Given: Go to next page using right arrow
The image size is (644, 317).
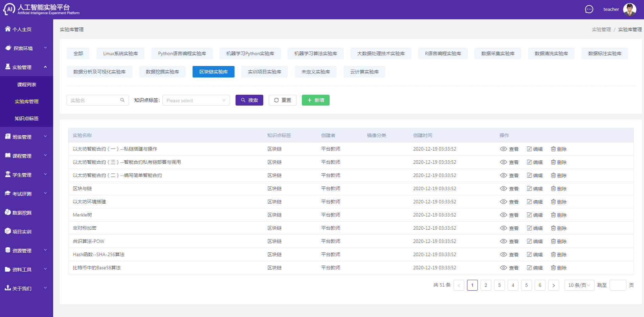Looking at the screenshot, I should click(x=553, y=285).
